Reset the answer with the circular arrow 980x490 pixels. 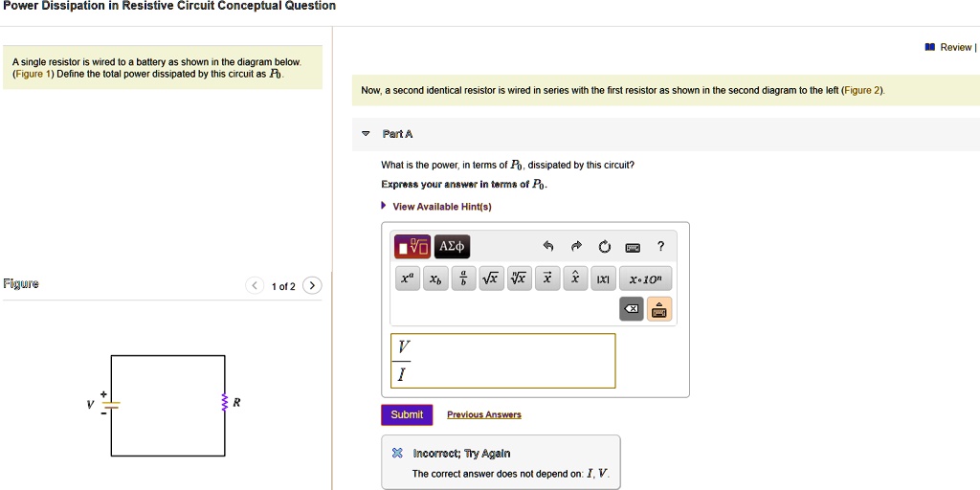[x=604, y=247]
